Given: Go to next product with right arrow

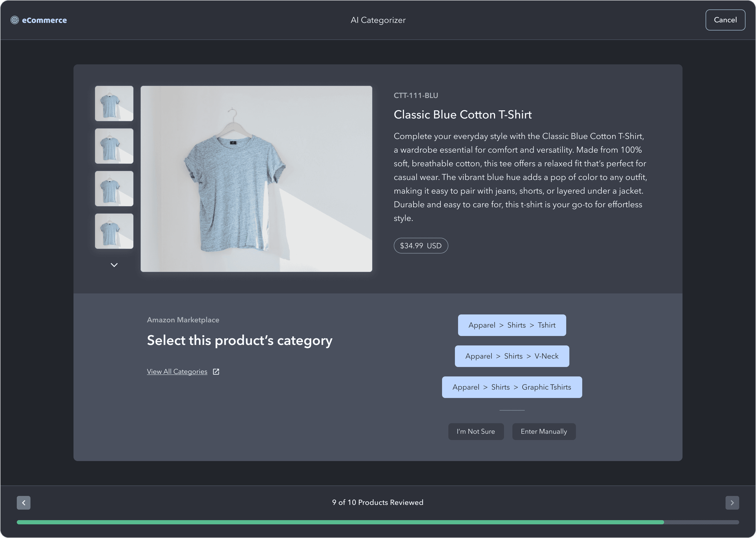Looking at the screenshot, I should (x=732, y=503).
